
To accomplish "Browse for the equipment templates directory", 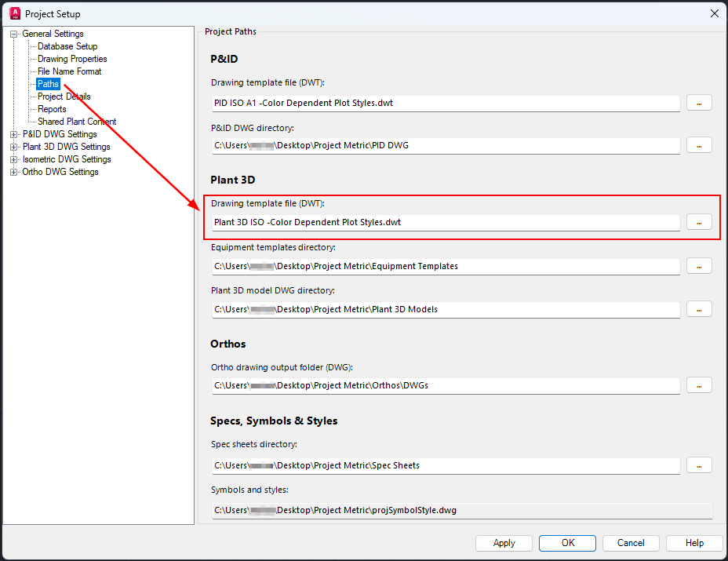I will click(699, 266).
